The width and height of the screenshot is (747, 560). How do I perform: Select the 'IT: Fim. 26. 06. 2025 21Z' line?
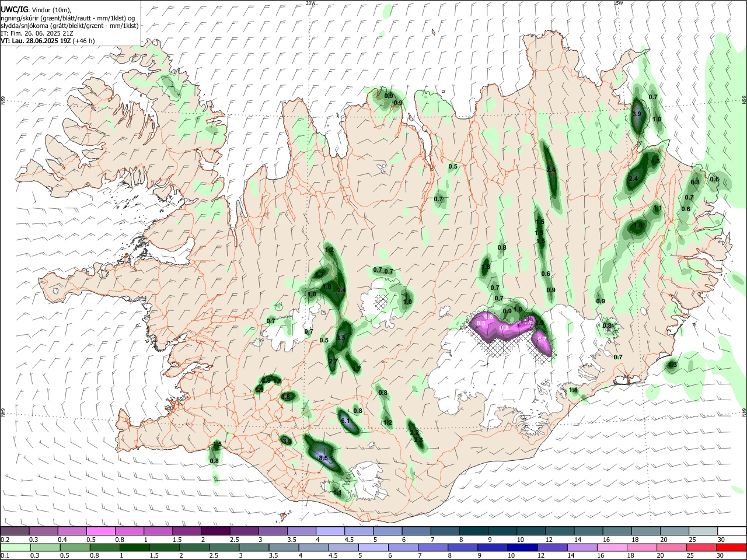[x=37, y=33]
